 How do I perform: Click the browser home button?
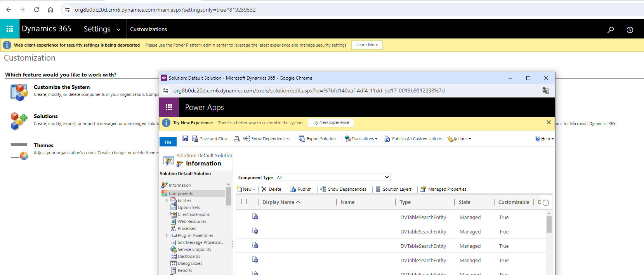50,10
